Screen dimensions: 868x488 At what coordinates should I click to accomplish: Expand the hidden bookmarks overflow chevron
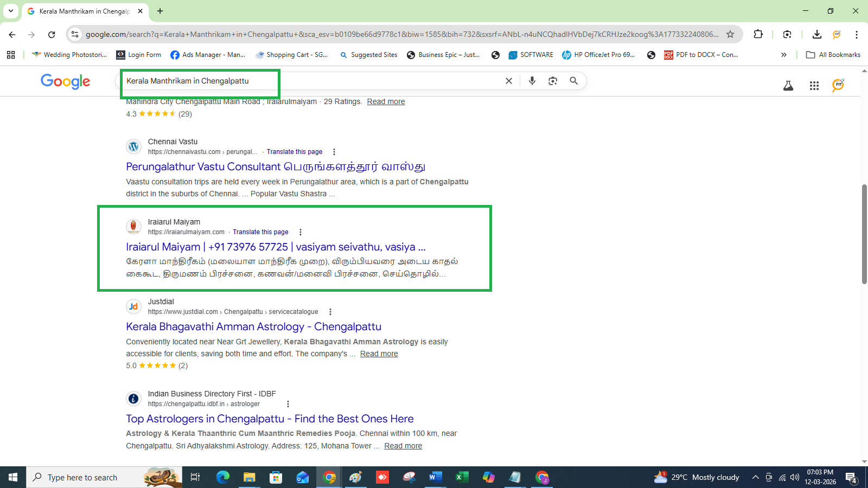click(783, 55)
